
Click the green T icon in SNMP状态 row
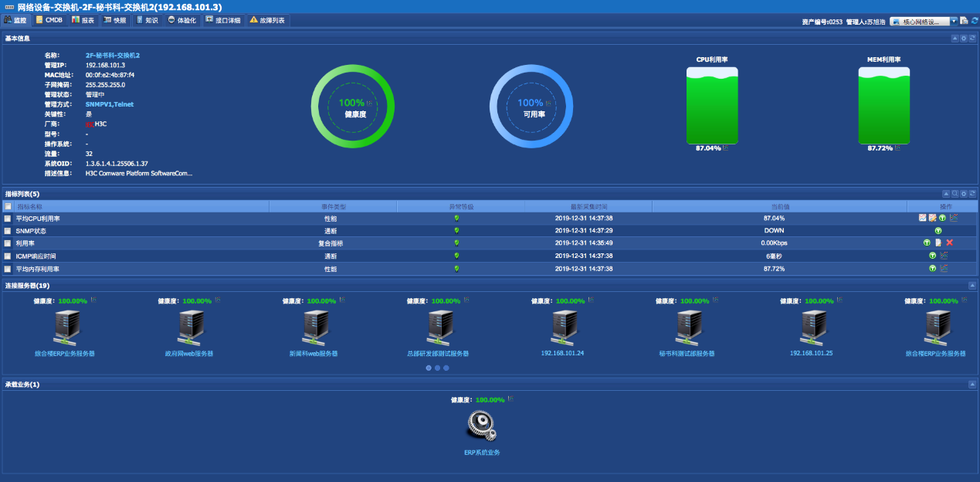pyautogui.click(x=938, y=230)
